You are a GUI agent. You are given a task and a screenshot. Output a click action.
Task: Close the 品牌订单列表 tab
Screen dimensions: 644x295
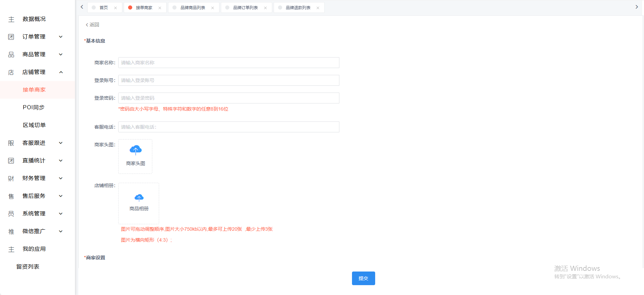point(265,8)
